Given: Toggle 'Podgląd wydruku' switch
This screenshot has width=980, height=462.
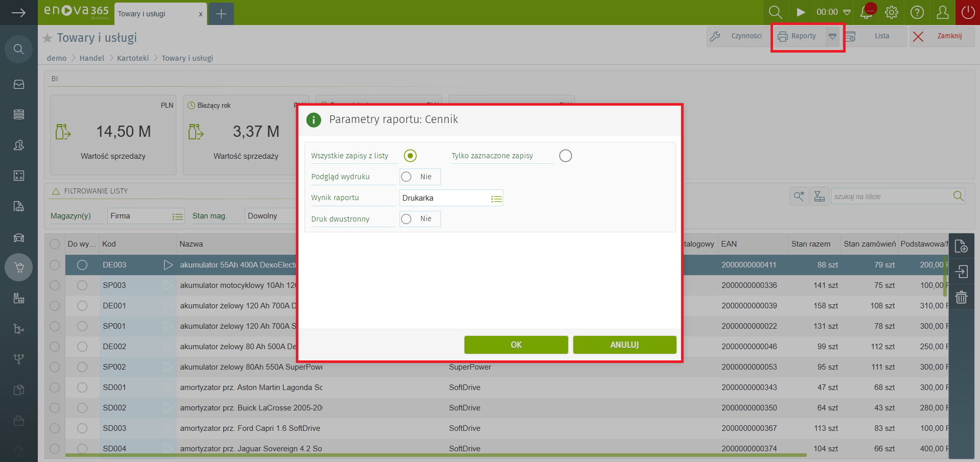Looking at the screenshot, I should [407, 177].
